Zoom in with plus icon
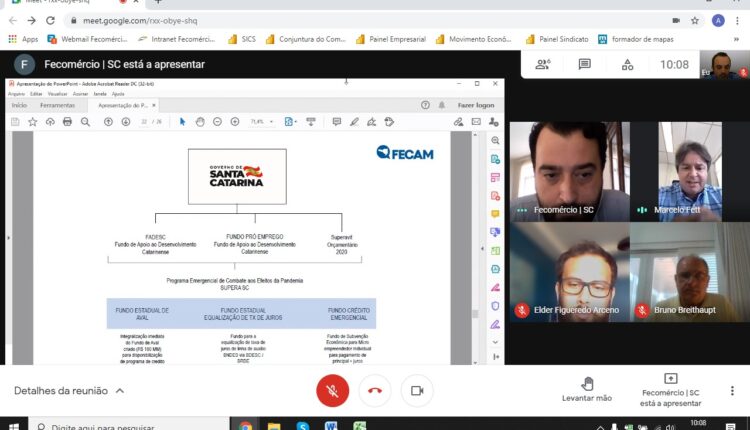This screenshot has height=430, width=750. 235,122
